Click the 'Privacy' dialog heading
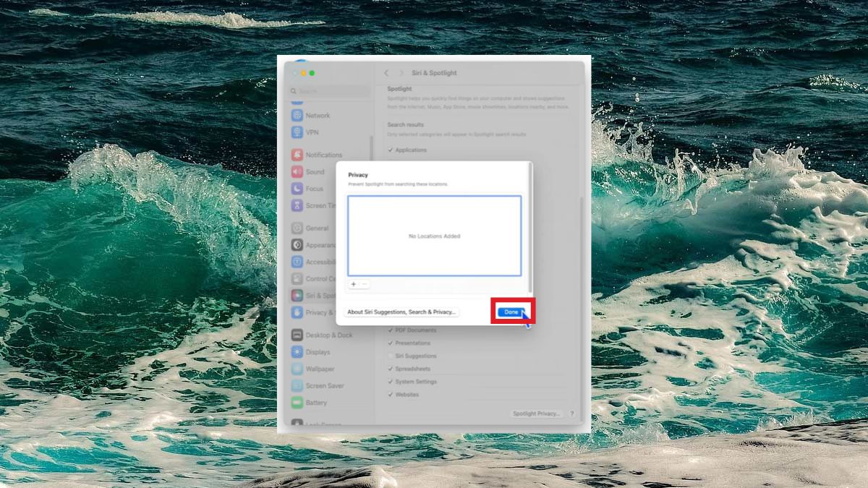 (x=358, y=175)
